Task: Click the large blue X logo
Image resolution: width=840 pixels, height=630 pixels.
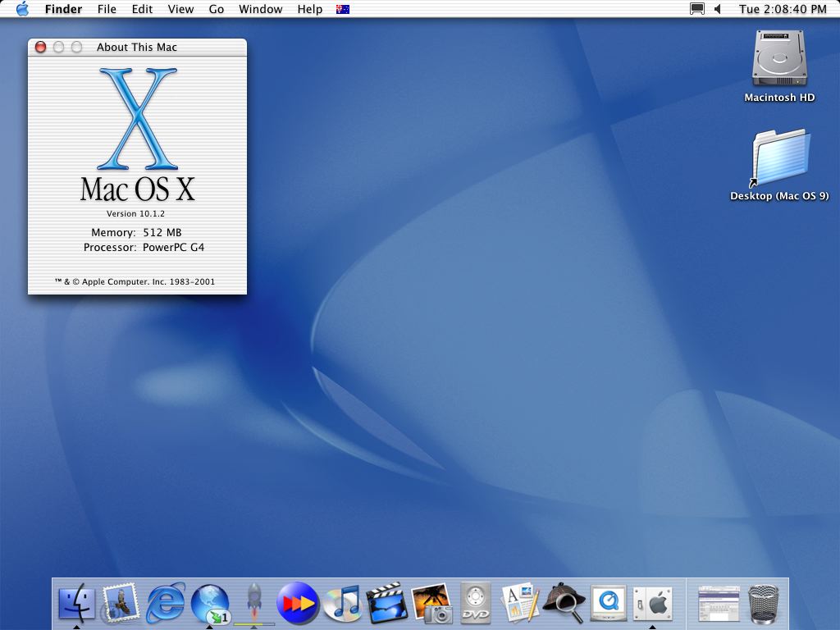Action: [138, 118]
